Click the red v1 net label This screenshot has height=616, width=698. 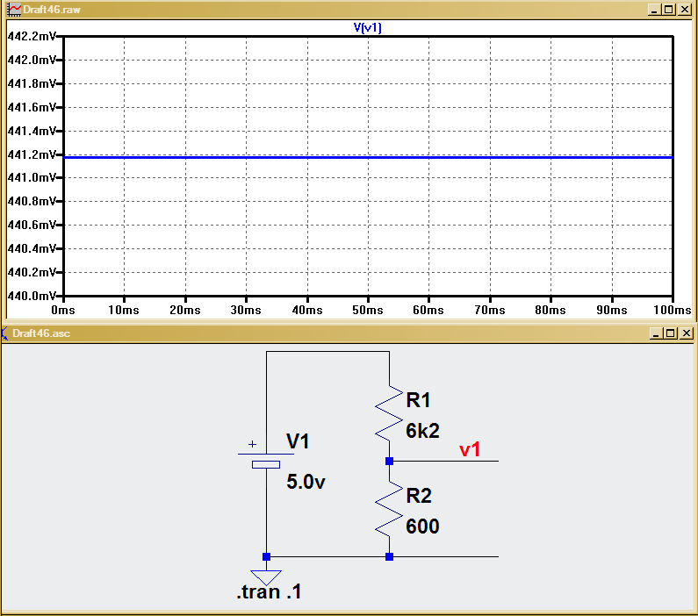[470, 449]
